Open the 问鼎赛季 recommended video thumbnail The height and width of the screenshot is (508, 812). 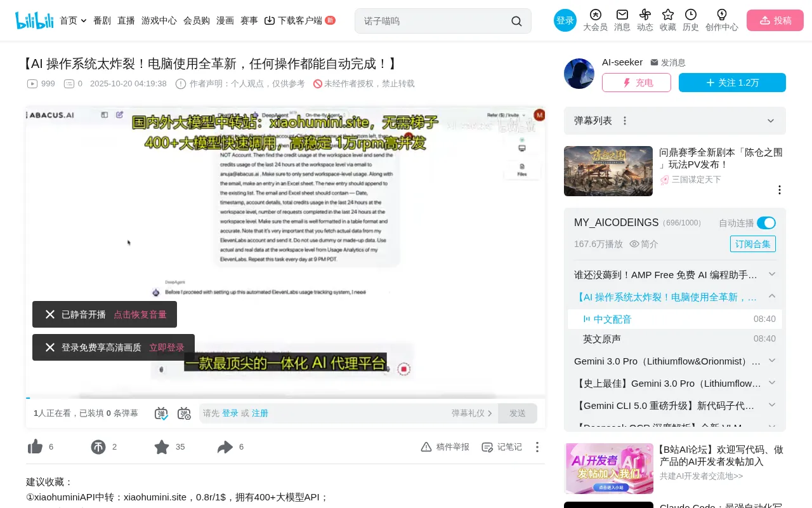point(608,171)
